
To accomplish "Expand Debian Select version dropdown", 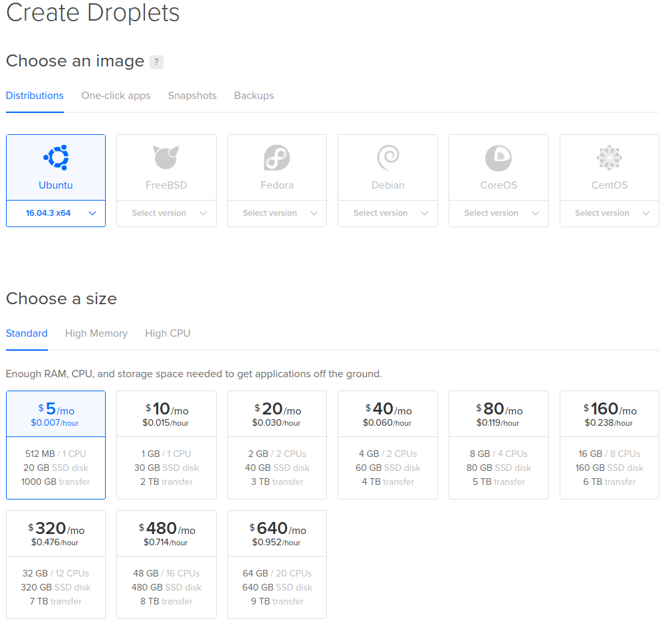I will [x=388, y=213].
